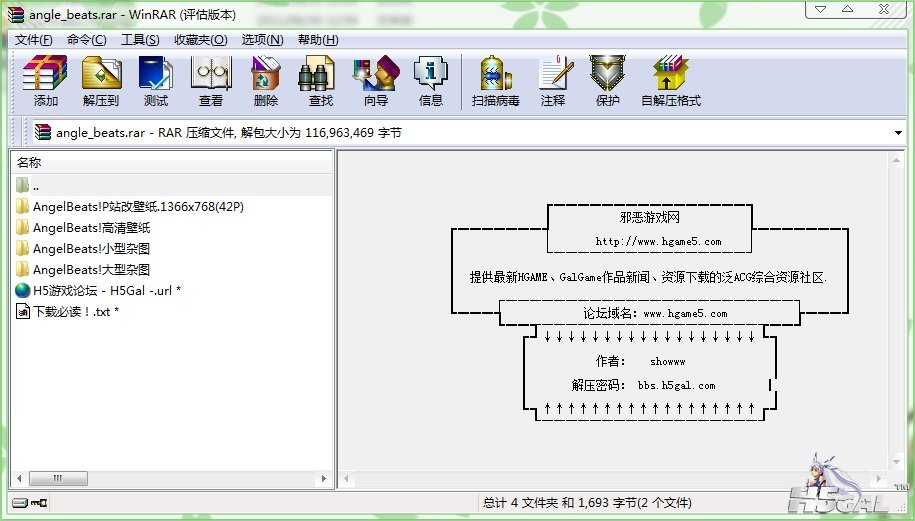
Task: Expand the address bar dropdown arrow
Action: click(x=898, y=133)
